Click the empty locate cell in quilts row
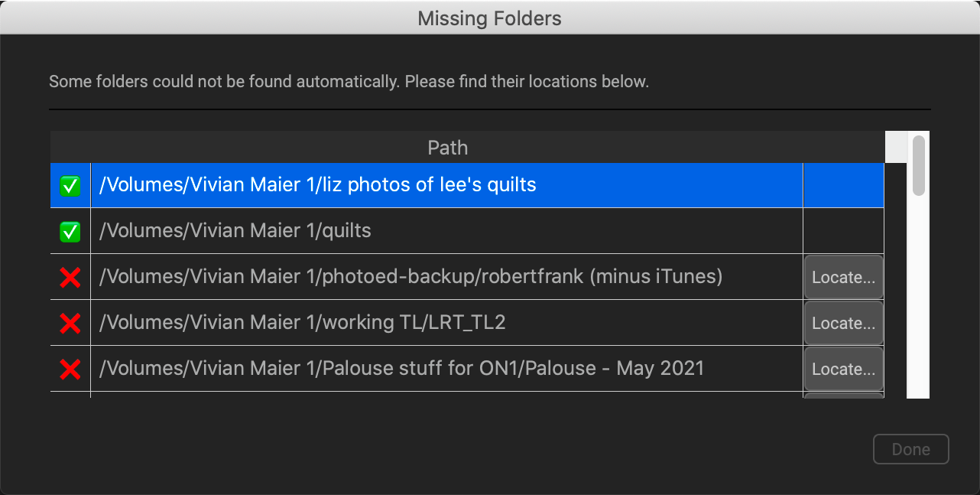The image size is (980, 495). (843, 231)
